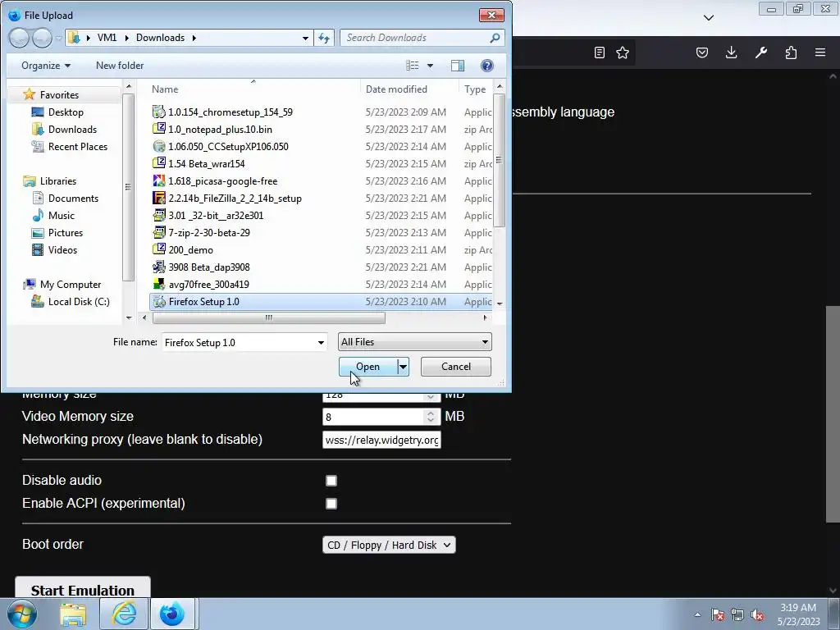Bookmark page with the star icon
Screen dimensions: 840x630
pyautogui.click(x=623, y=52)
